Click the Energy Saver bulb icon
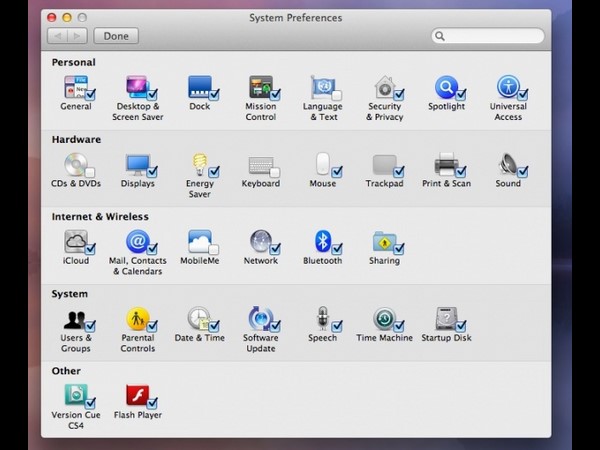 (199, 164)
